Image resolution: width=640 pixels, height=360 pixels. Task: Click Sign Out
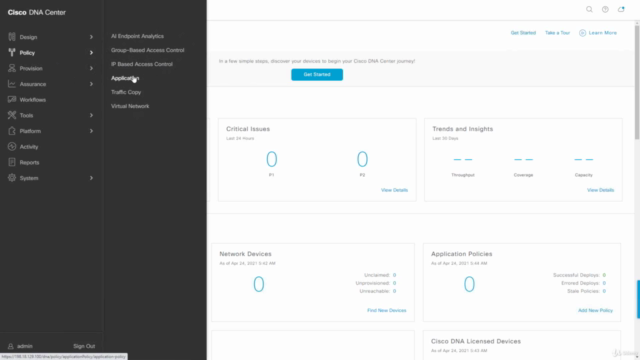pos(84,346)
